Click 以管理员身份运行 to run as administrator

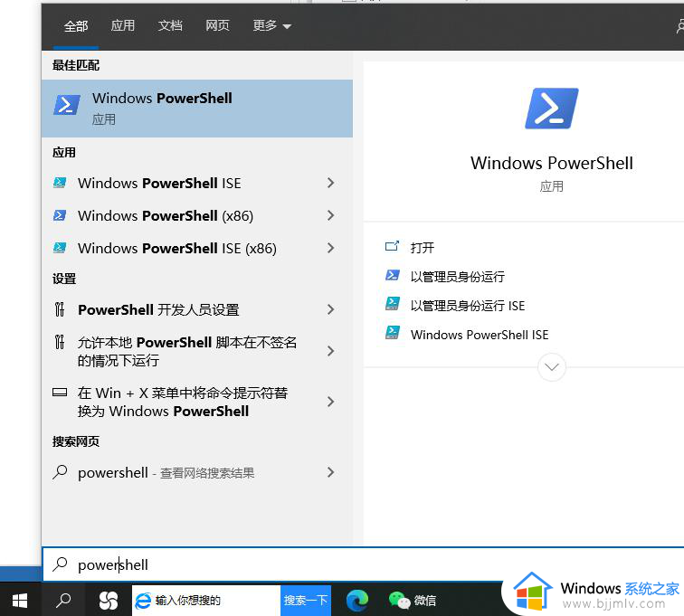457,277
